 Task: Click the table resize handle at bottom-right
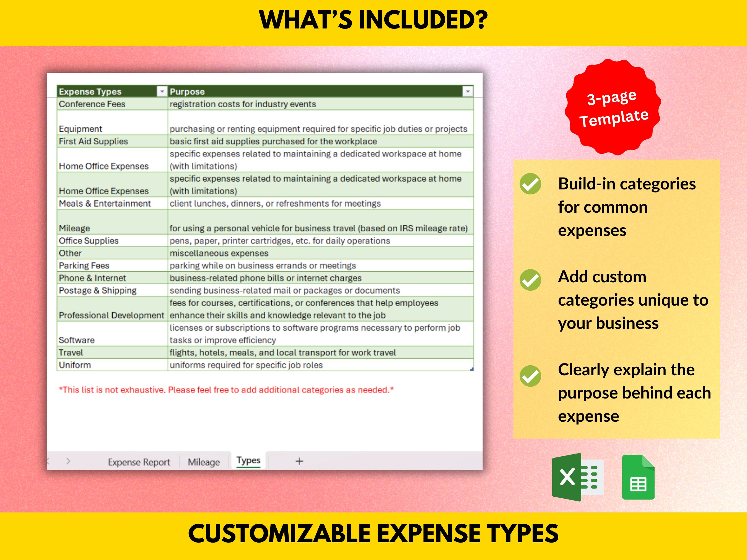click(x=472, y=369)
